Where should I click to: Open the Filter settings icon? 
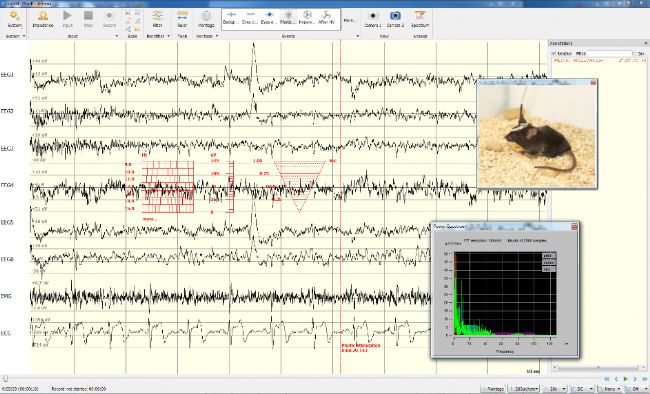[157, 19]
